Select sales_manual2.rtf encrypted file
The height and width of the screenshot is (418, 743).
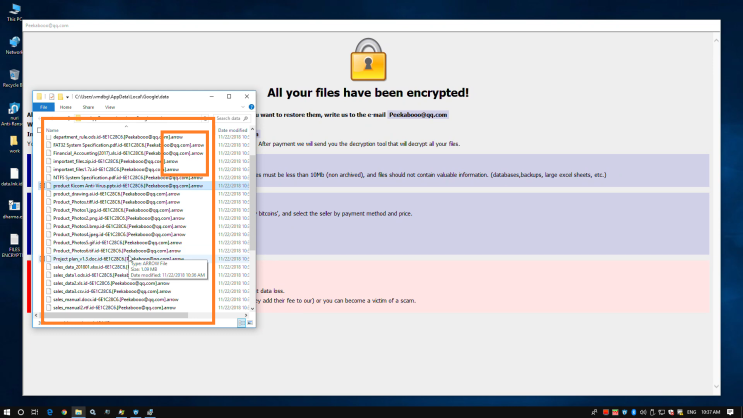114,308
